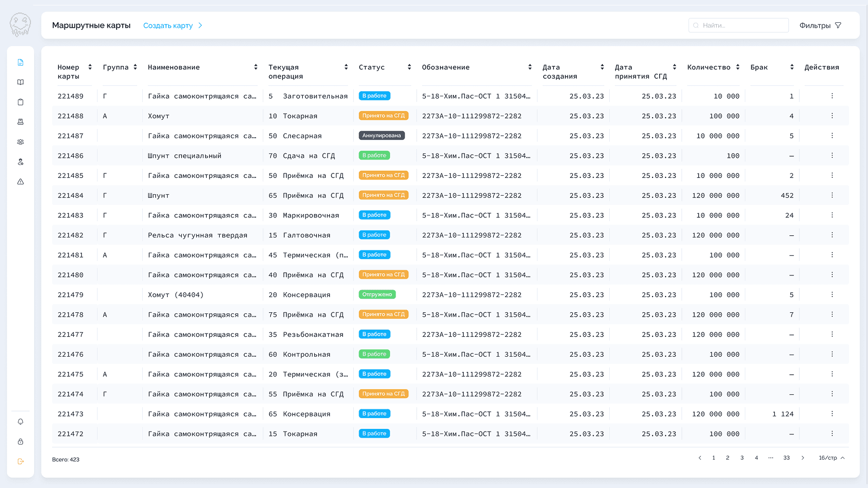Open the Фильтры filter panel

[820, 25]
